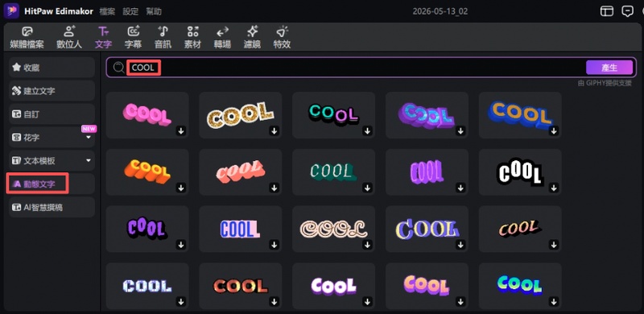The image size is (644, 314).
Task: Download the dark green outlined COOL sticker
Action: pyautogui.click(x=368, y=188)
